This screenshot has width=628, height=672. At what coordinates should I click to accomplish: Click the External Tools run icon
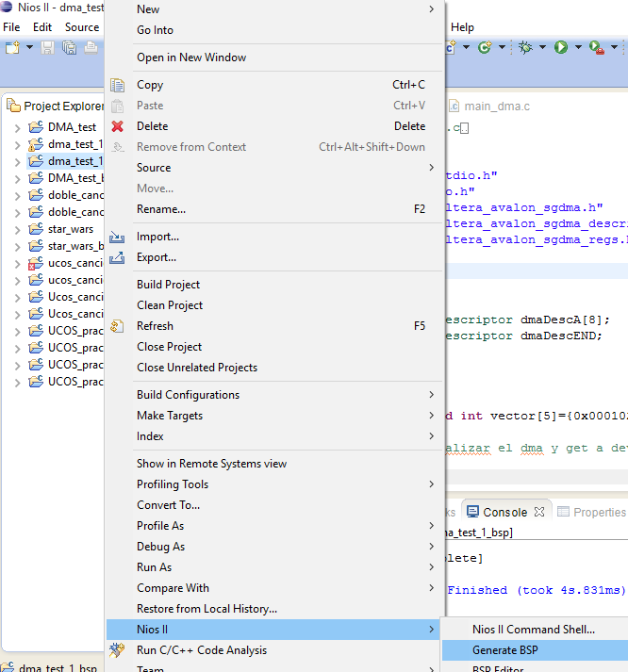click(596, 47)
